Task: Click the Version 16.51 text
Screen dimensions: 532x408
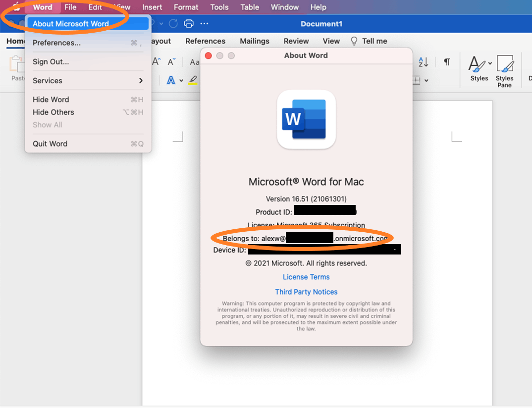Action: click(x=307, y=199)
